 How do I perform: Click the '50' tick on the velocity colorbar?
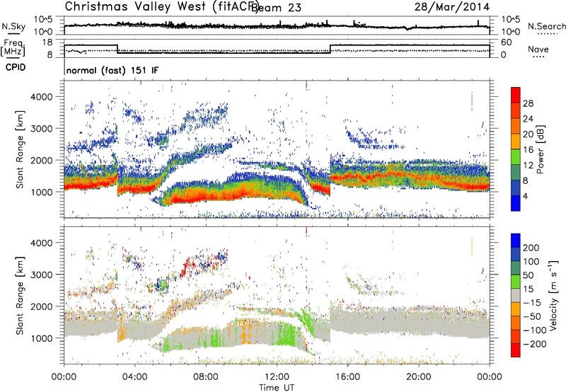coord(528,275)
